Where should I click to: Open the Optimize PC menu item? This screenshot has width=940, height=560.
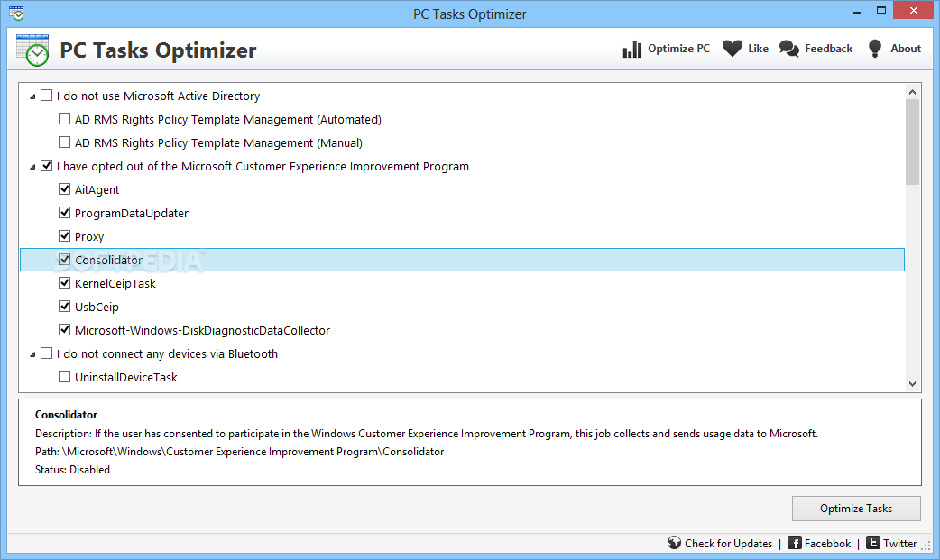pyautogui.click(x=666, y=50)
